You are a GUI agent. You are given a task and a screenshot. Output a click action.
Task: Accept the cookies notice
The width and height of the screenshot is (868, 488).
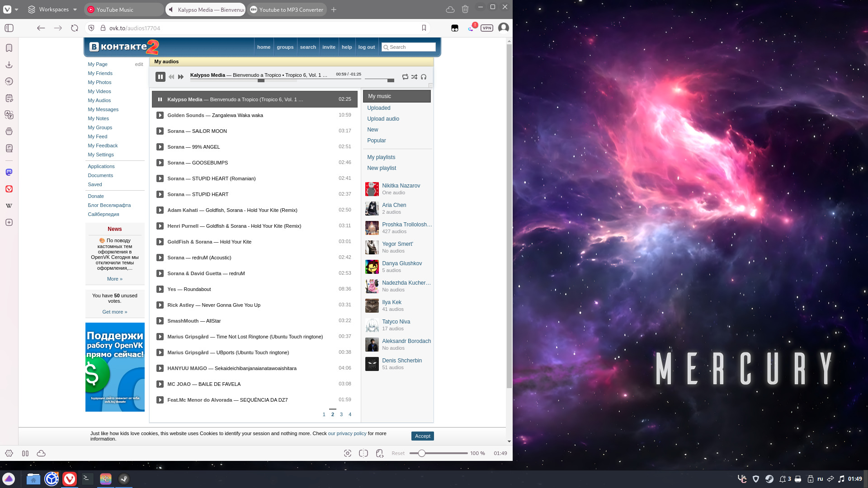coord(422,436)
